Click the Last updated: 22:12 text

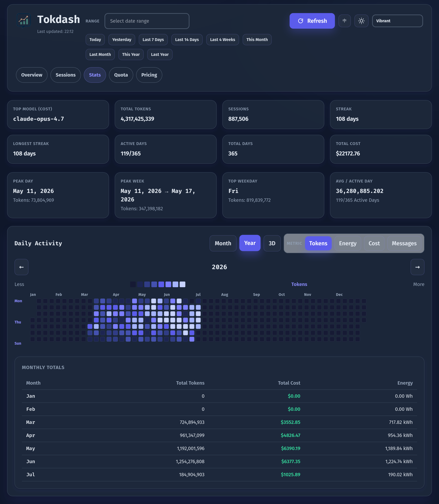pyautogui.click(x=55, y=32)
